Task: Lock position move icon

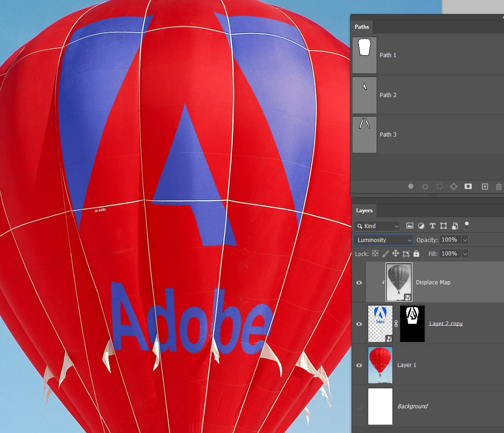Action: click(395, 254)
